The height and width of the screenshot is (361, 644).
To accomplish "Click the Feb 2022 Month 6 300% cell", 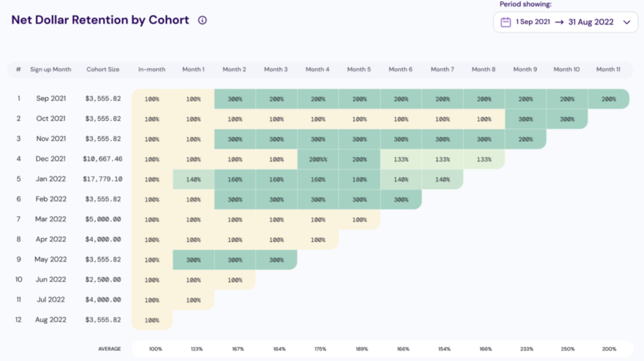I will (401, 199).
